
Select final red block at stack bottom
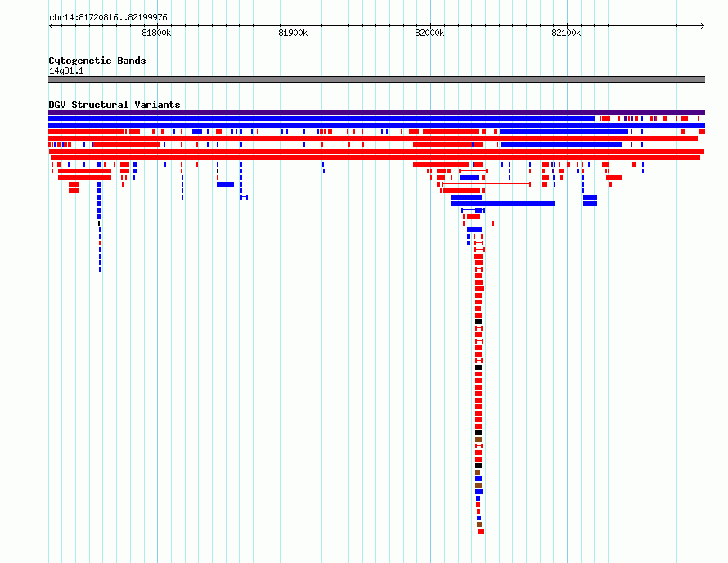[x=481, y=531]
